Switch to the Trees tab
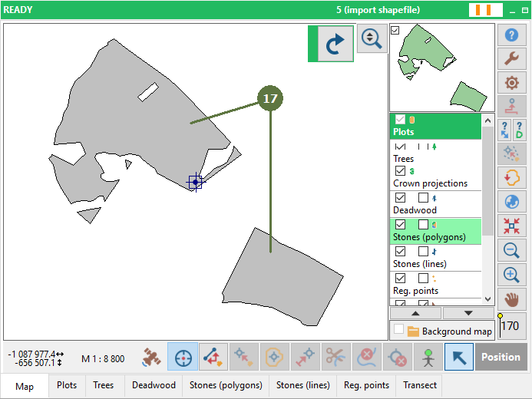 tap(104, 385)
